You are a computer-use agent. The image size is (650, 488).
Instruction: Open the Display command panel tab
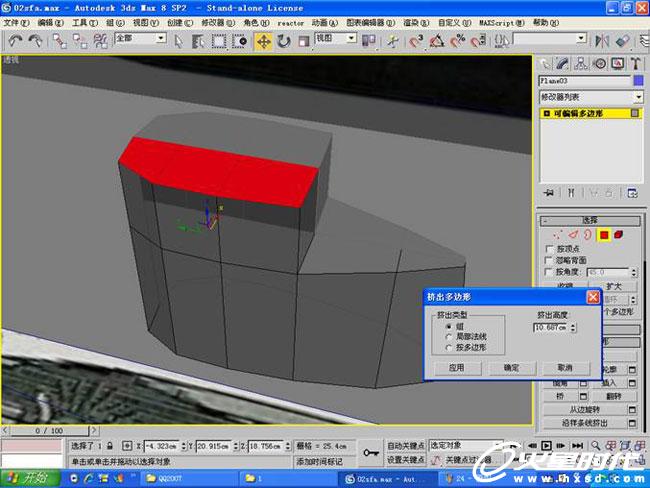[618, 63]
